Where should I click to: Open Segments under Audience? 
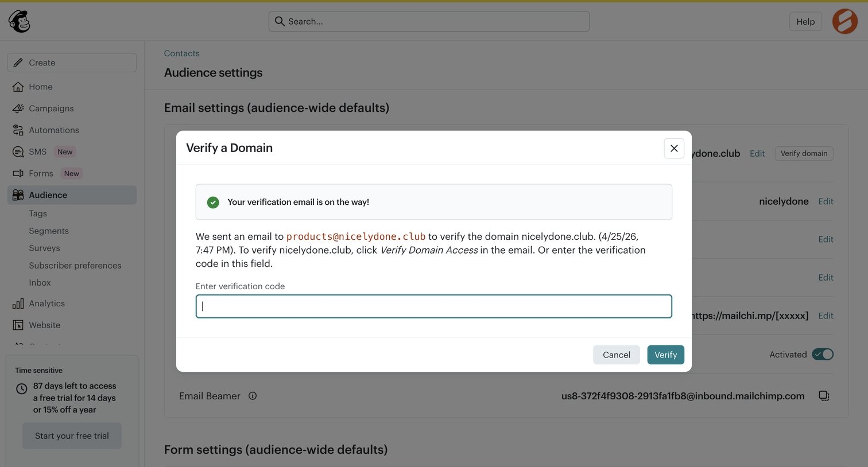point(49,231)
